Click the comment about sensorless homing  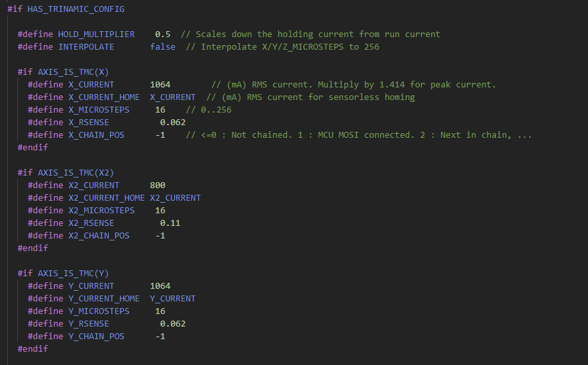click(x=311, y=97)
